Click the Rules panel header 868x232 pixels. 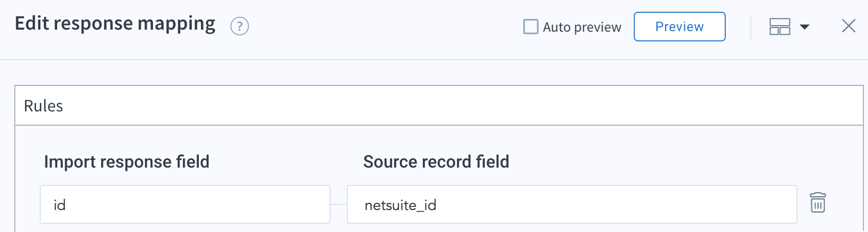pos(439,106)
